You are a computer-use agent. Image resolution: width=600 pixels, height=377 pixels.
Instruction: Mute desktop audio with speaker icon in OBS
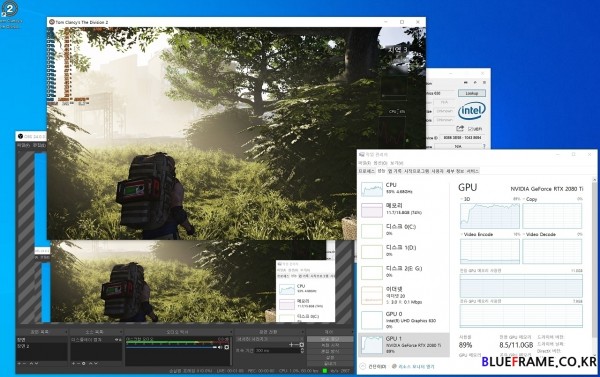(x=220, y=347)
